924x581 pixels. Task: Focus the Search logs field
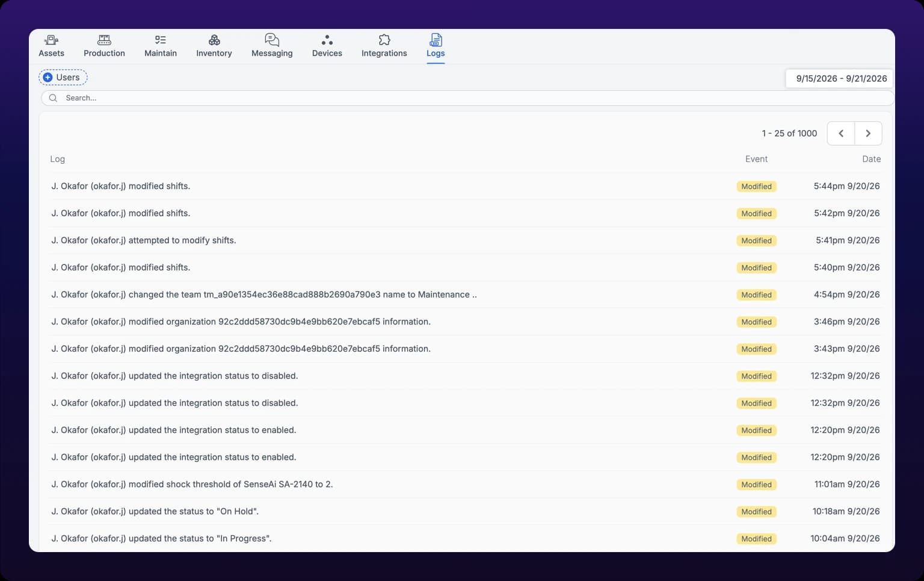[467, 98]
